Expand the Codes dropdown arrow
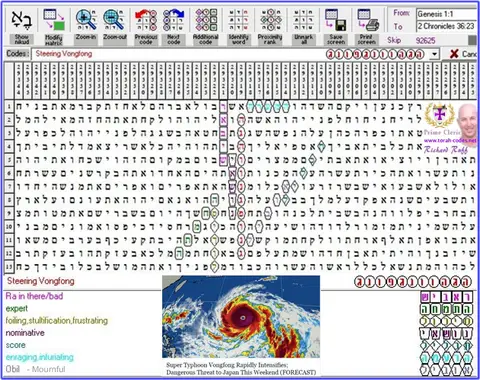 434,54
